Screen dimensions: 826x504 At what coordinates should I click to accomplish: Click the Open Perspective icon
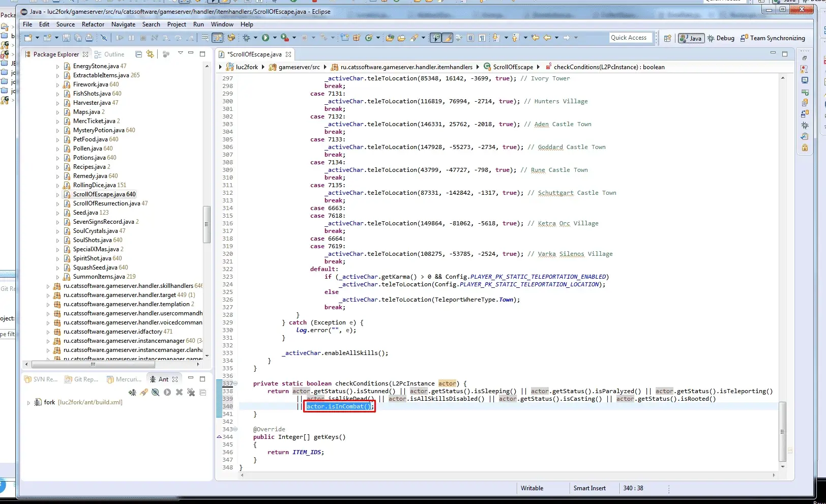pyautogui.click(x=667, y=38)
